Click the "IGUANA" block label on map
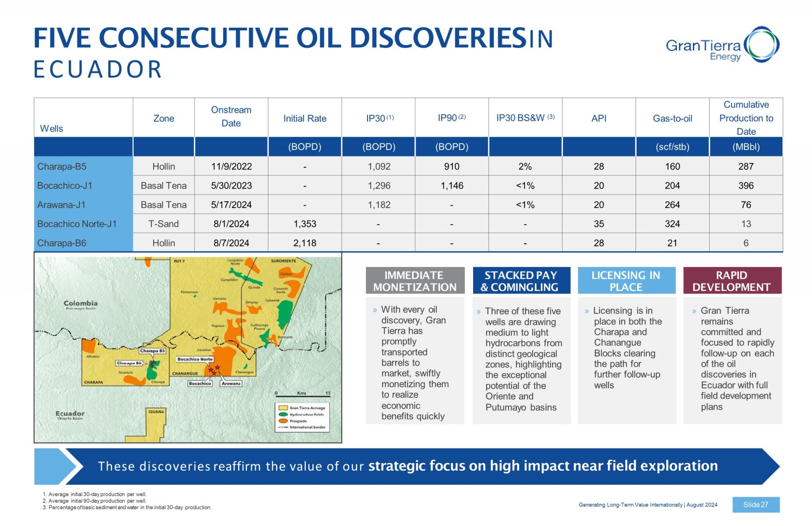Screen dimensions: 812x526 coord(156,412)
